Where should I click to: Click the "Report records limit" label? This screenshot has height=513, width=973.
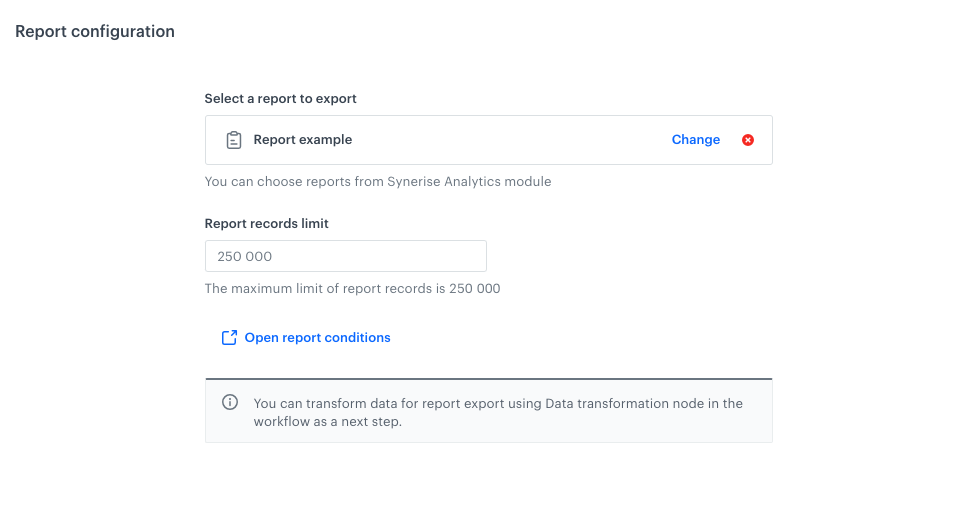click(x=266, y=224)
